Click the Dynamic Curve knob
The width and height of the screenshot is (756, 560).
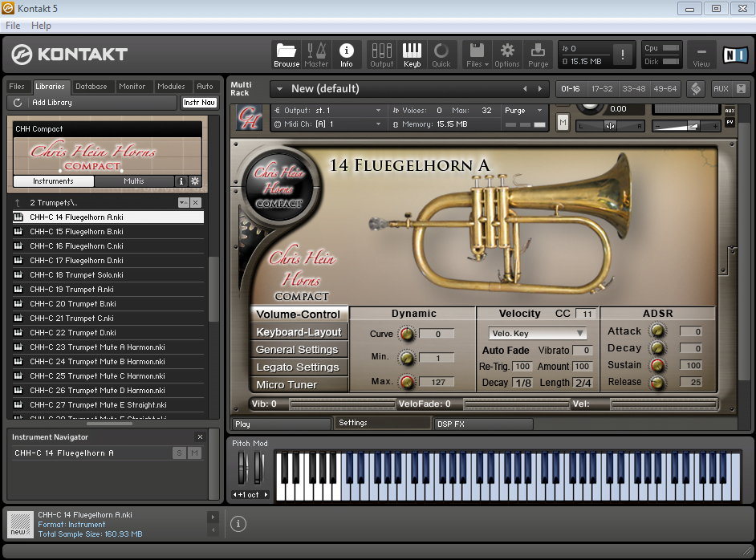[x=407, y=334]
